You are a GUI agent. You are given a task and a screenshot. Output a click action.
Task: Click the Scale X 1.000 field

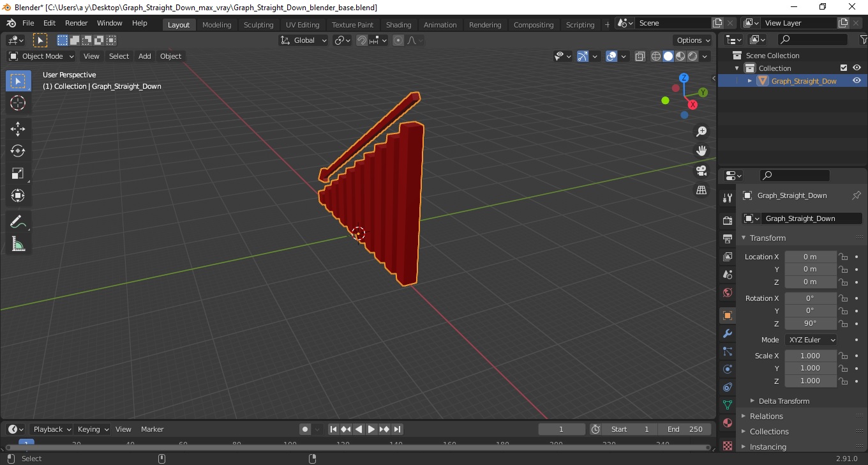(x=810, y=356)
